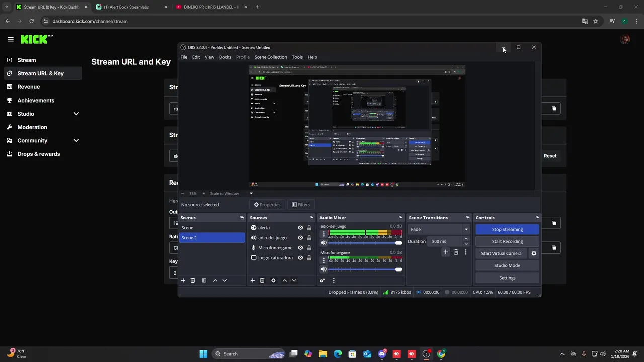Viewport: 644px width, 362px height.
Task: Undock the Sources panel float icon
Action: coord(311,218)
